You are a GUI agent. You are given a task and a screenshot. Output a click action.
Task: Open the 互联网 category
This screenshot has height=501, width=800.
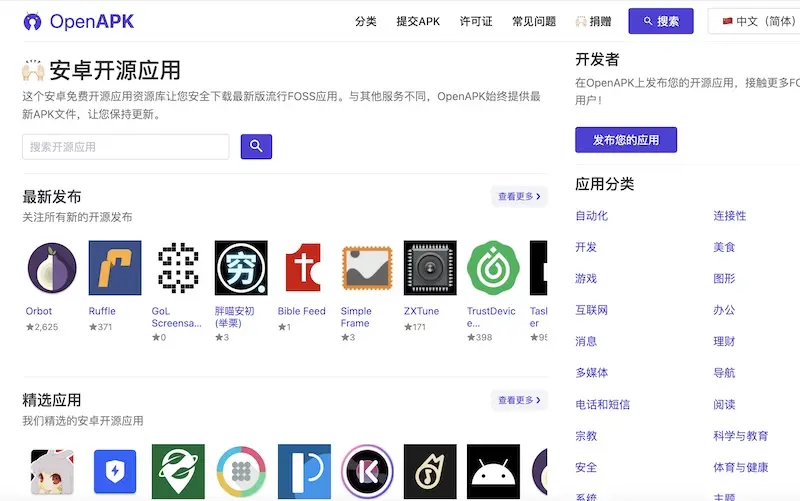[592, 310]
